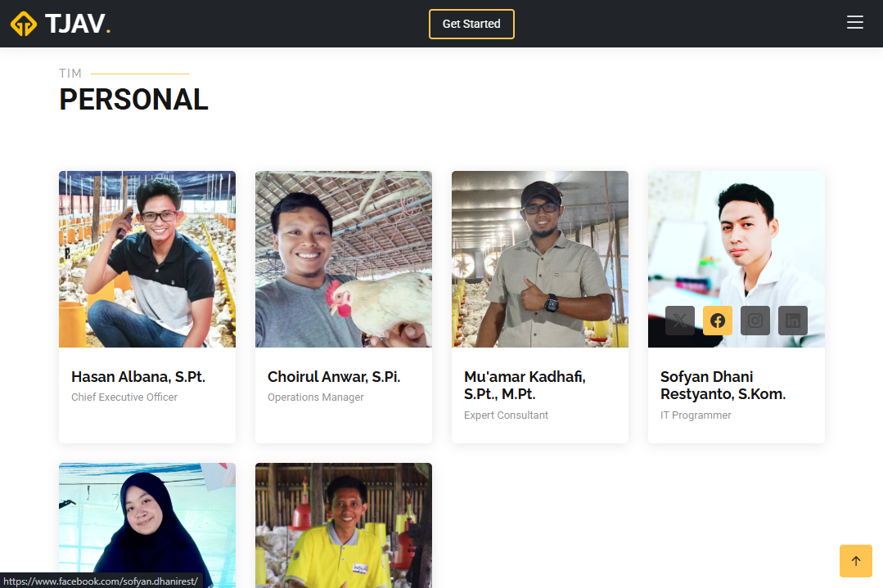This screenshot has height=588, width=883.
Task: Click the woman in black hijab photo
Action: [x=147, y=525]
